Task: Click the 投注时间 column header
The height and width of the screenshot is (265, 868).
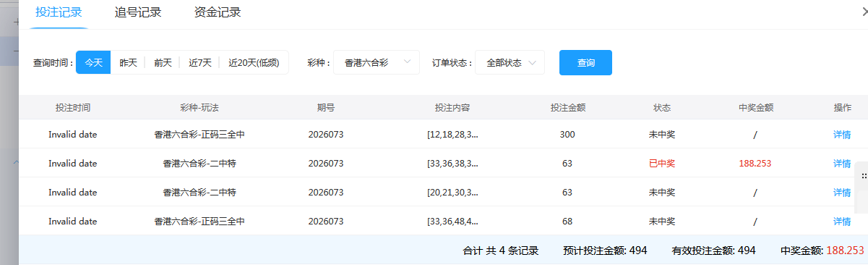Action: pyautogui.click(x=73, y=107)
